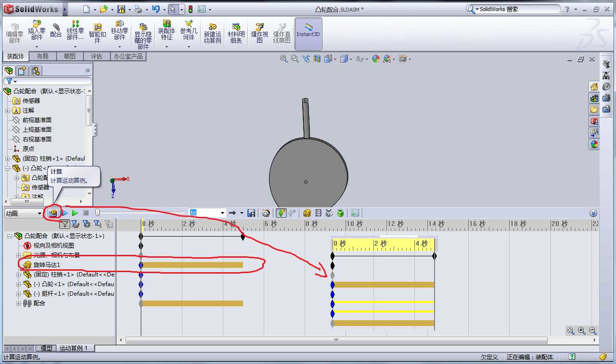This screenshot has height=364, width=616.
Task: Stop the animation playback
Action: [x=86, y=213]
